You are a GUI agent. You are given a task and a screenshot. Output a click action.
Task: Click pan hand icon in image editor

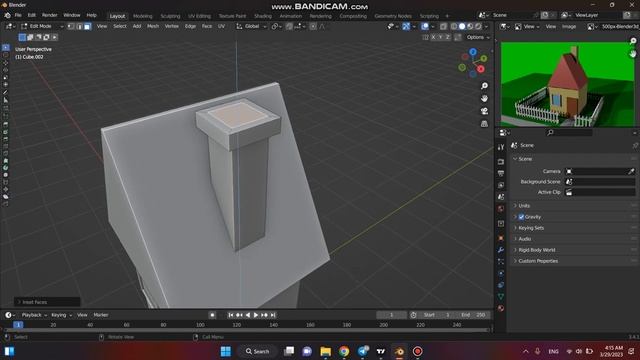click(633, 53)
